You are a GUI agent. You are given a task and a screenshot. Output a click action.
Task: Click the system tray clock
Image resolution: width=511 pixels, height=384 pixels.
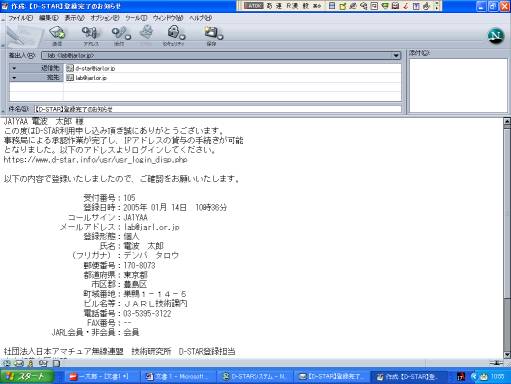click(x=497, y=377)
